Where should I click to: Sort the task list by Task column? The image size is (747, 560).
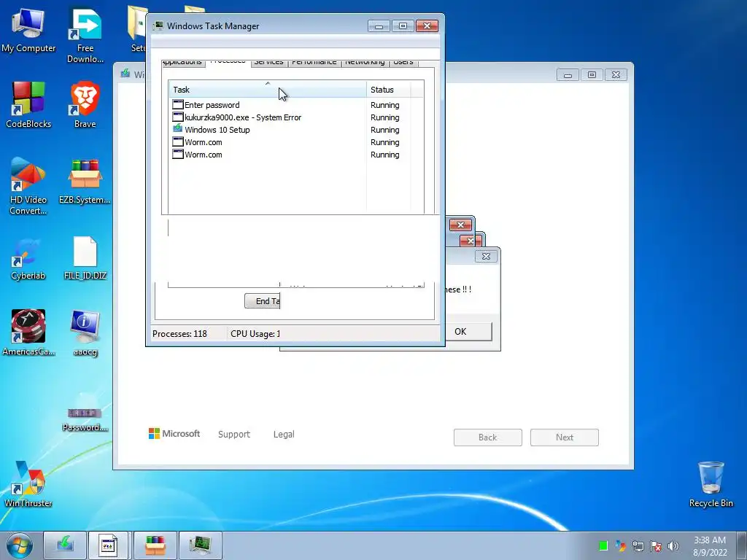(268, 90)
